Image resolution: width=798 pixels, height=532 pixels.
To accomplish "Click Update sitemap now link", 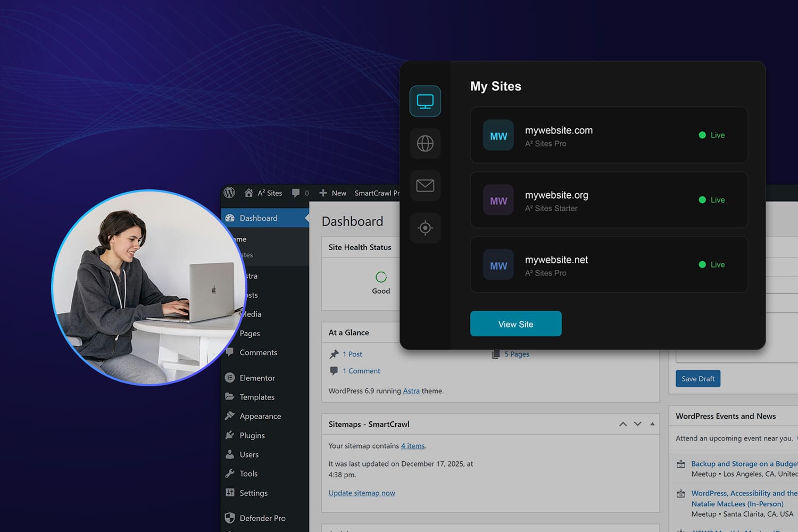I will coord(362,493).
